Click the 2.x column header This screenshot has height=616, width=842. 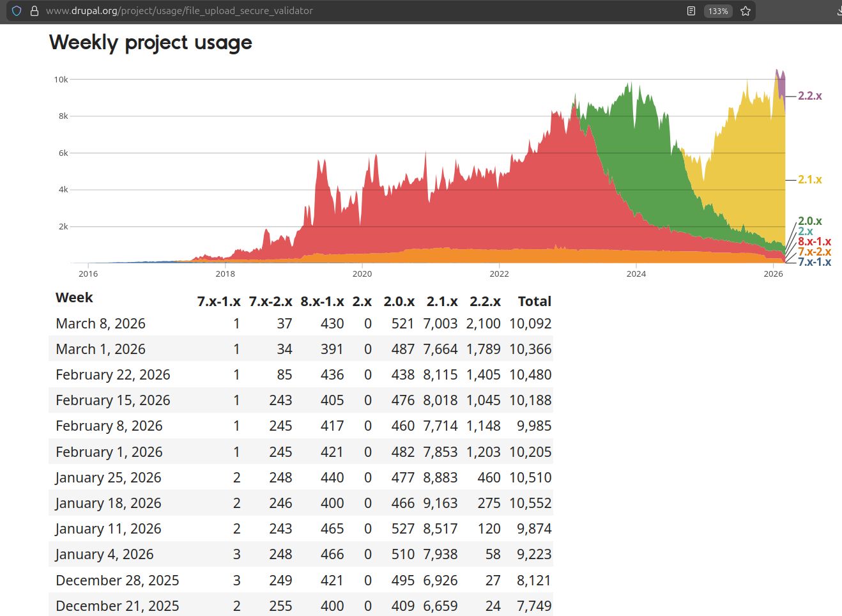pyautogui.click(x=362, y=301)
